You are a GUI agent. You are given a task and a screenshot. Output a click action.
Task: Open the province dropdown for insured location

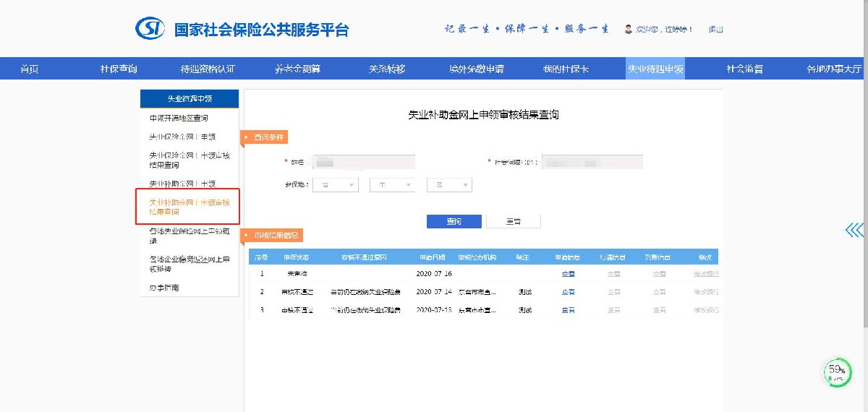pos(336,185)
